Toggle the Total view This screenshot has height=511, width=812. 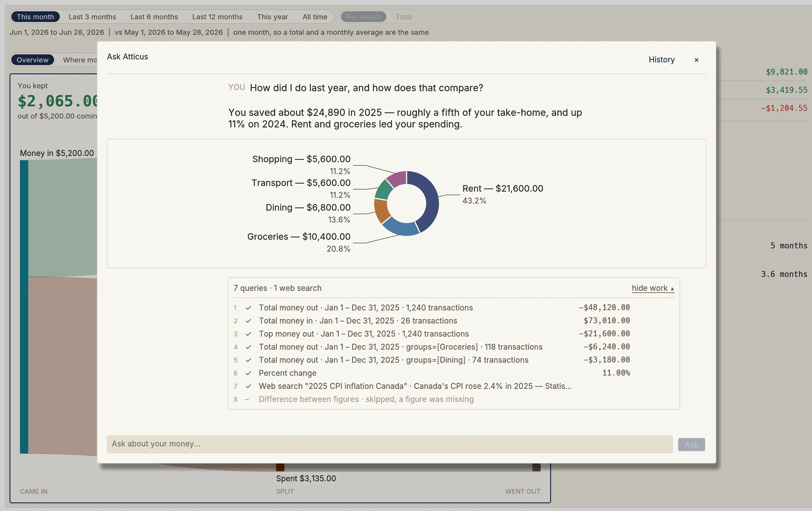pyautogui.click(x=403, y=17)
